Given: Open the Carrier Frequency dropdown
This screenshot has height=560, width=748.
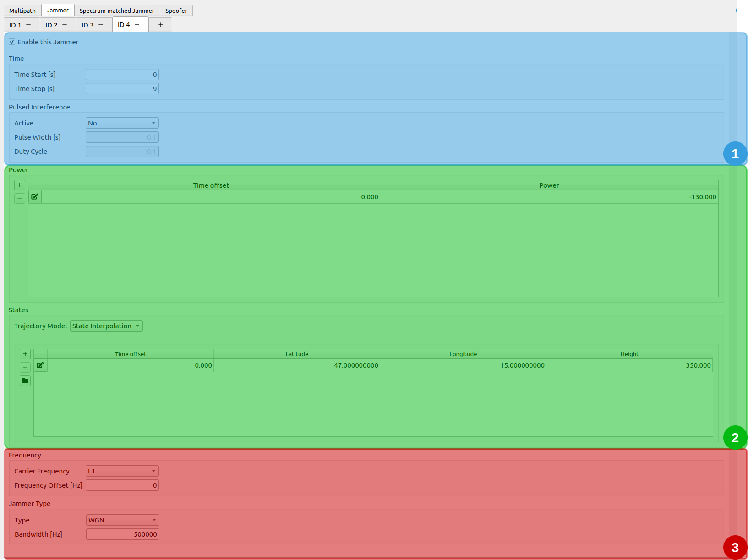Looking at the screenshot, I should click(x=122, y=471).
